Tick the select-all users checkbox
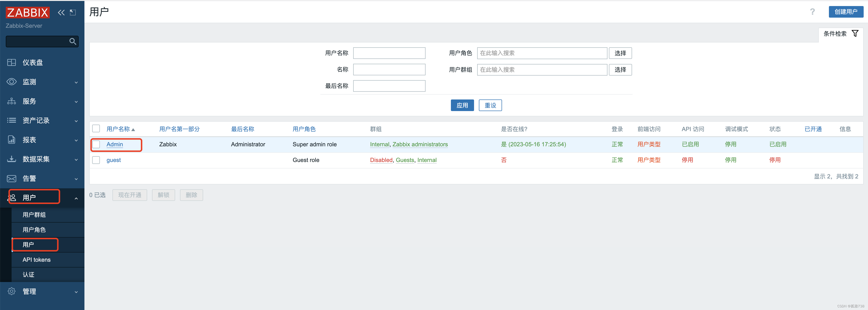This screenshot has width=868, height=310. tap(96, 128)
